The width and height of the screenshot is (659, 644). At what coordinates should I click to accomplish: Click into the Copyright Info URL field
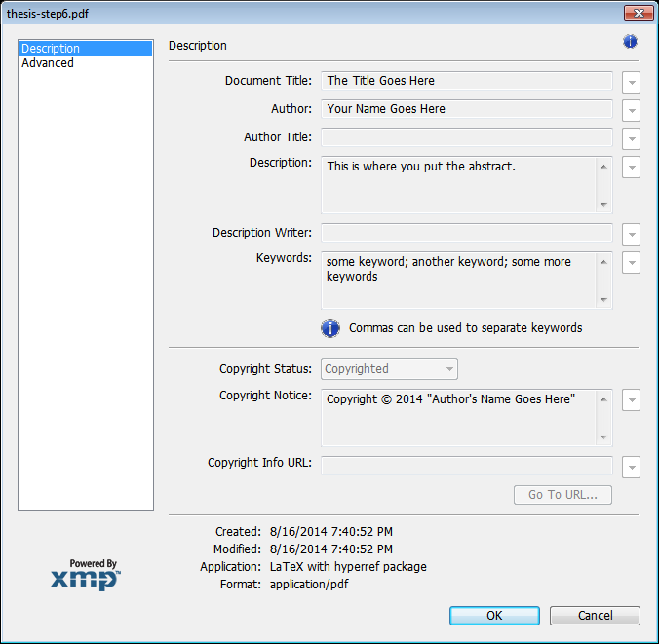(466, 465)
